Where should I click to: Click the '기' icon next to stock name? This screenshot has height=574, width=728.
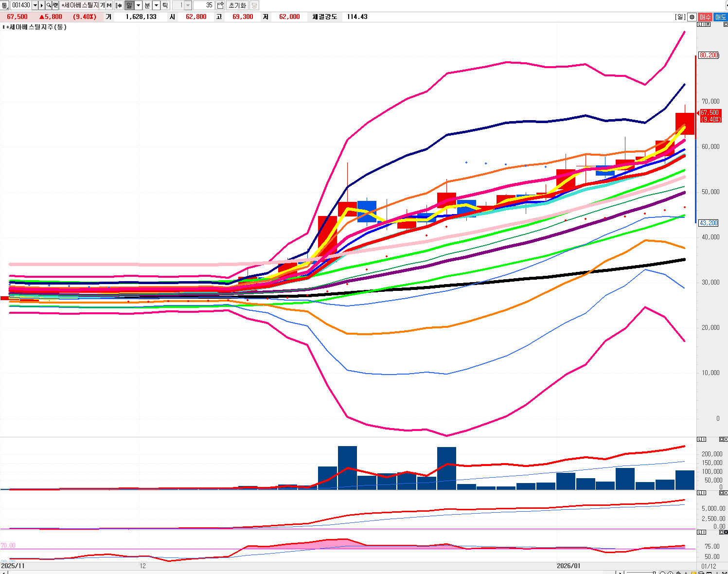point(102,5)
